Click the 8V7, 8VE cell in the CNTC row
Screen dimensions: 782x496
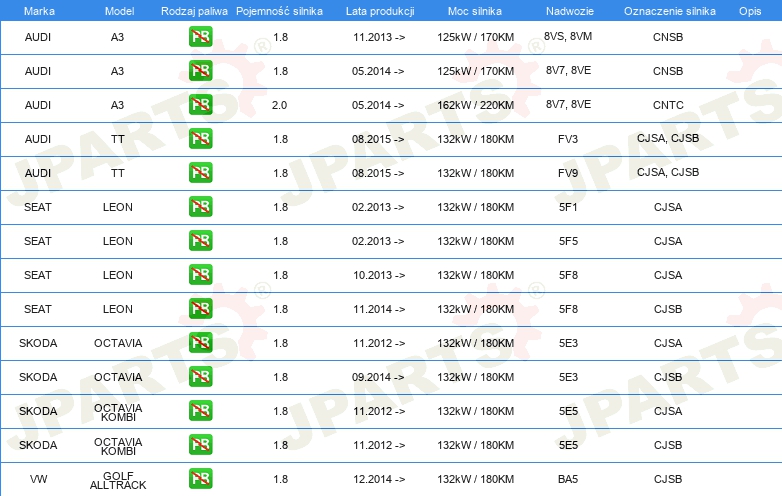[568, 104]
